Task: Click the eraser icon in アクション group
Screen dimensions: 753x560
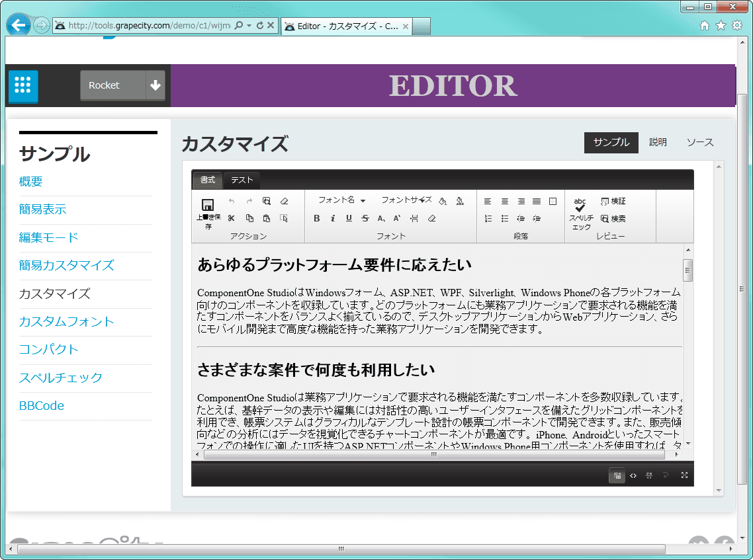Action: coord(285,201)
